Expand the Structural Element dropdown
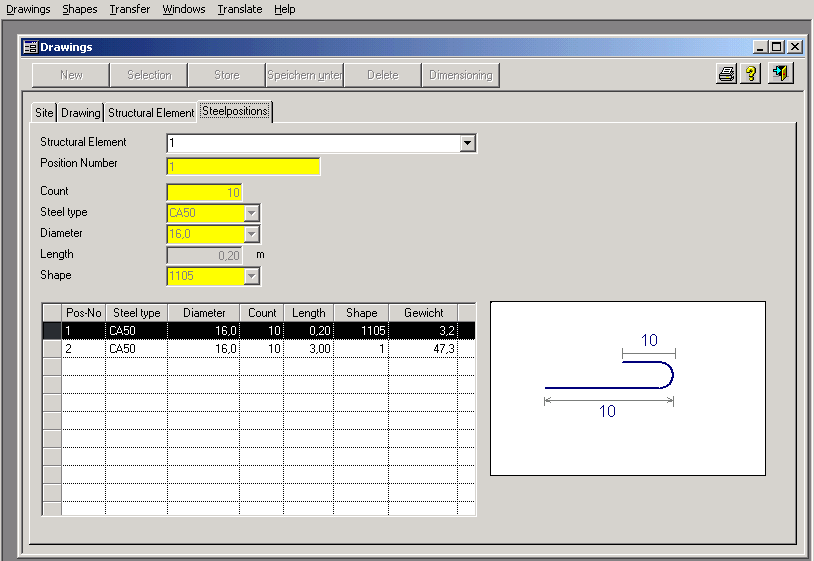 [467, 144]
